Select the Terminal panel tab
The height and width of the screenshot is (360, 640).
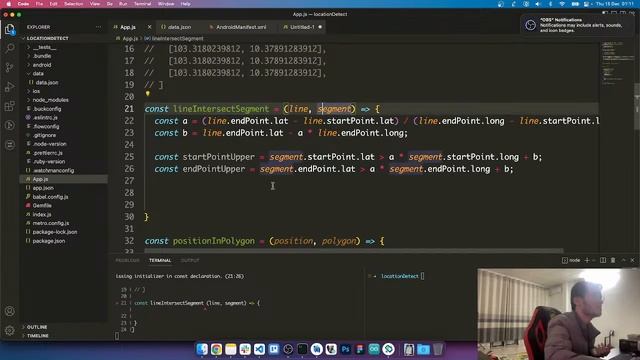click(160, 260)
